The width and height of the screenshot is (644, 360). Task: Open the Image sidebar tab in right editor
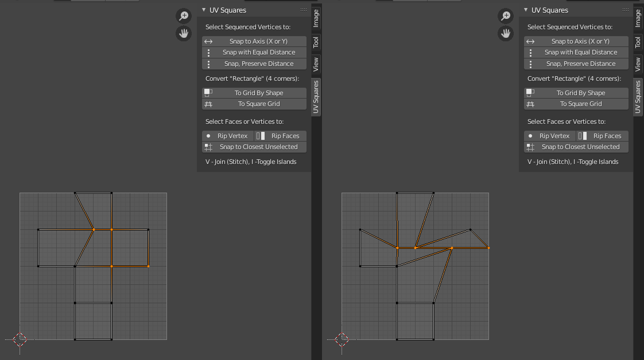pyautogui.click(x=638, y=18)
